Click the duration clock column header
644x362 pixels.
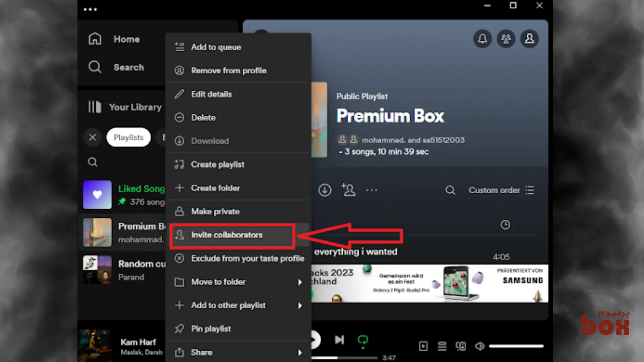tap(505, 225)
